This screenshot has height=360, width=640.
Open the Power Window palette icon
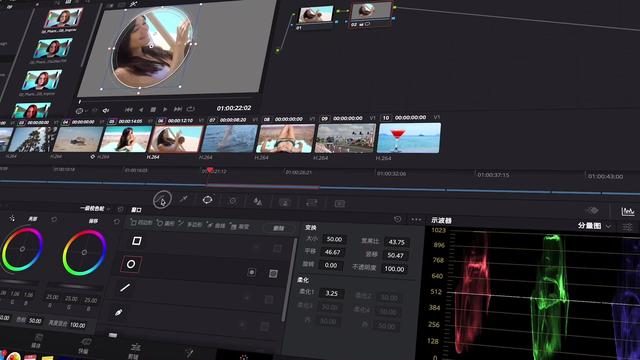(207, 200)
